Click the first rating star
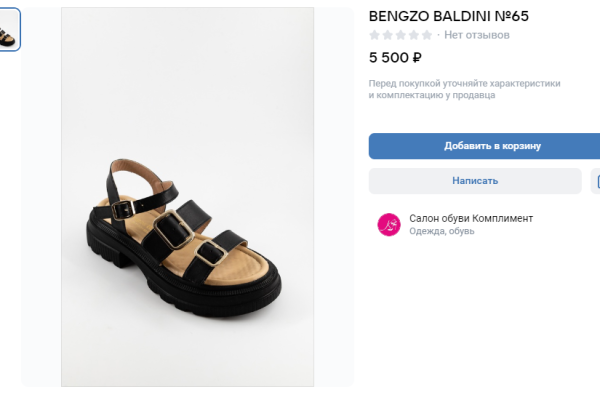600x400 pixels. coord(375,35)
